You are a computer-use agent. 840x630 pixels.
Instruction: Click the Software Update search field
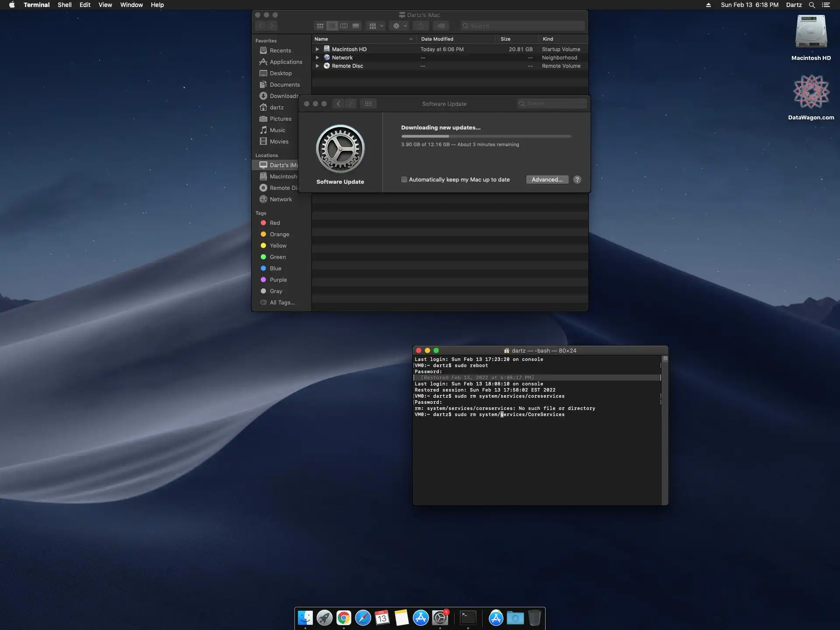tap(552, 104)
